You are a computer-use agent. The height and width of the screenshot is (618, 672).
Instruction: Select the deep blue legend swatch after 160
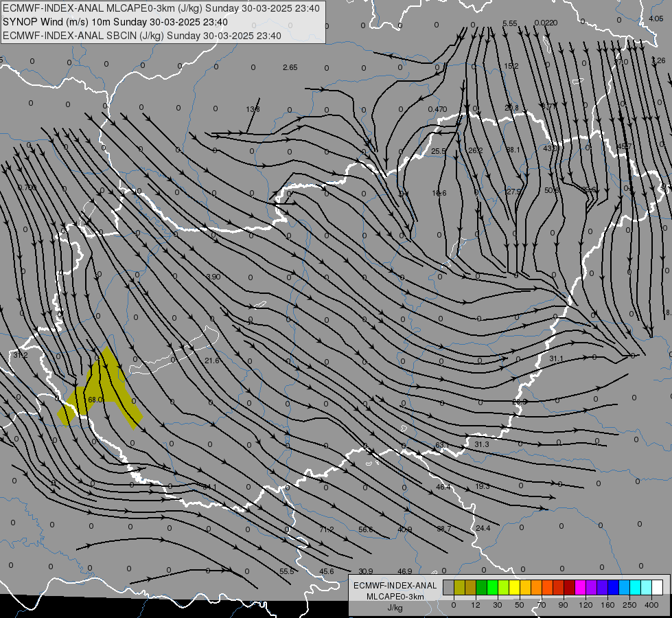click(613, 587)
